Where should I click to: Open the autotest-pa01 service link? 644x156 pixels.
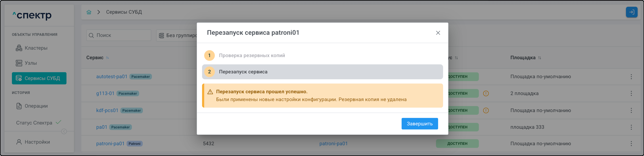coord(111,77)
